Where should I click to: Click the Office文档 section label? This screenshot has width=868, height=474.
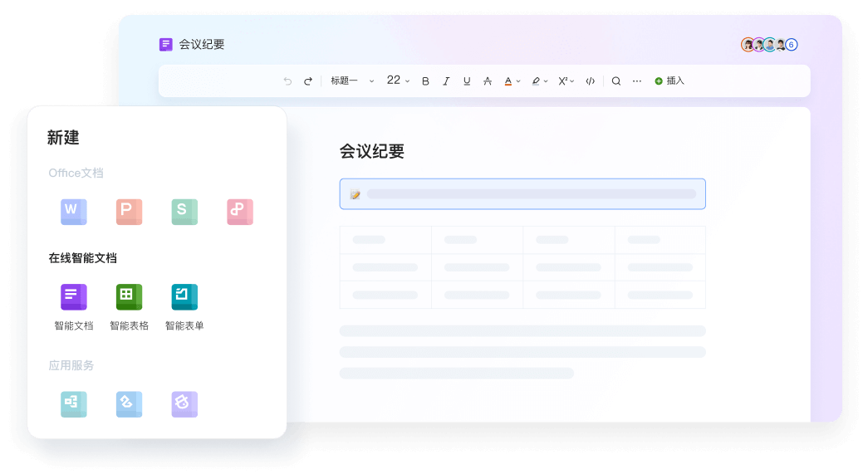(x=76, y=173)
